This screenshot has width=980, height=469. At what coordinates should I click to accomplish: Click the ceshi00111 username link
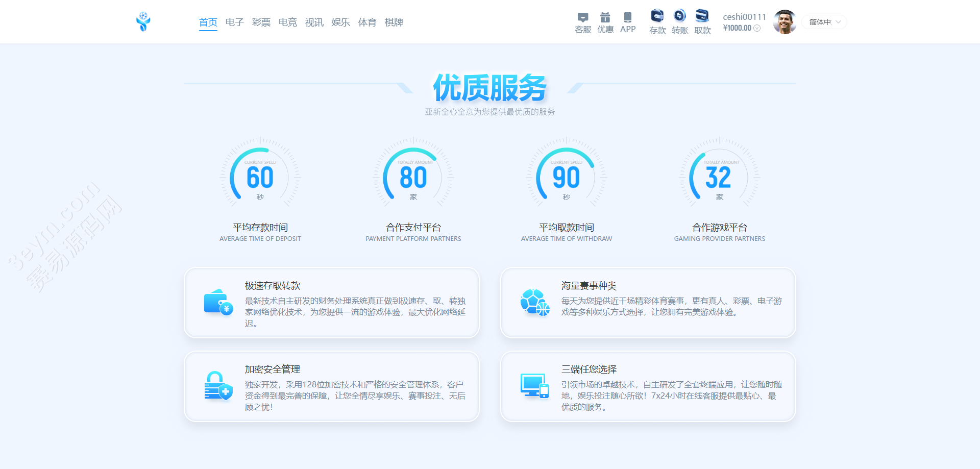744,17
